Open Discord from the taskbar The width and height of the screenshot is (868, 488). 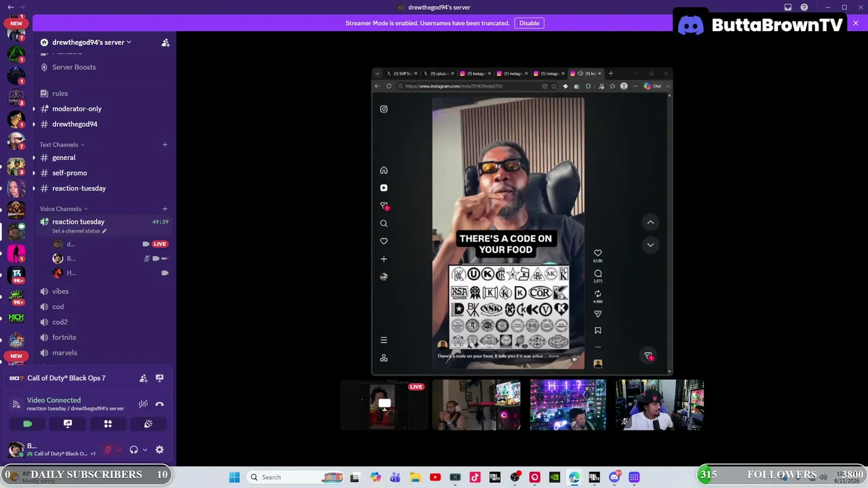point(614,477)
